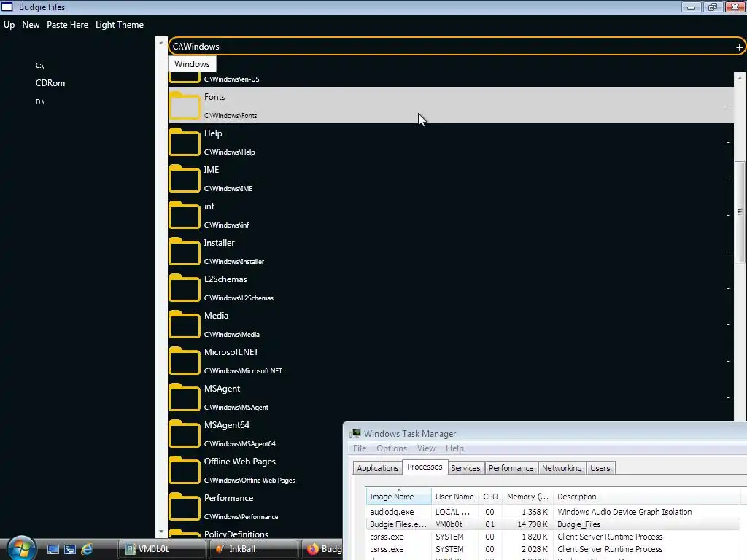Select the Windows tab

coord(192,64)
